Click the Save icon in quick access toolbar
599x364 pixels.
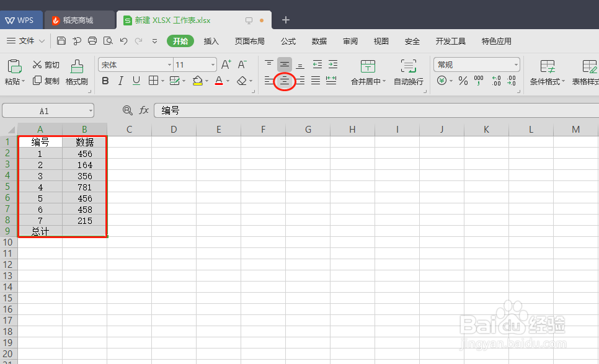tap(61, 41)
